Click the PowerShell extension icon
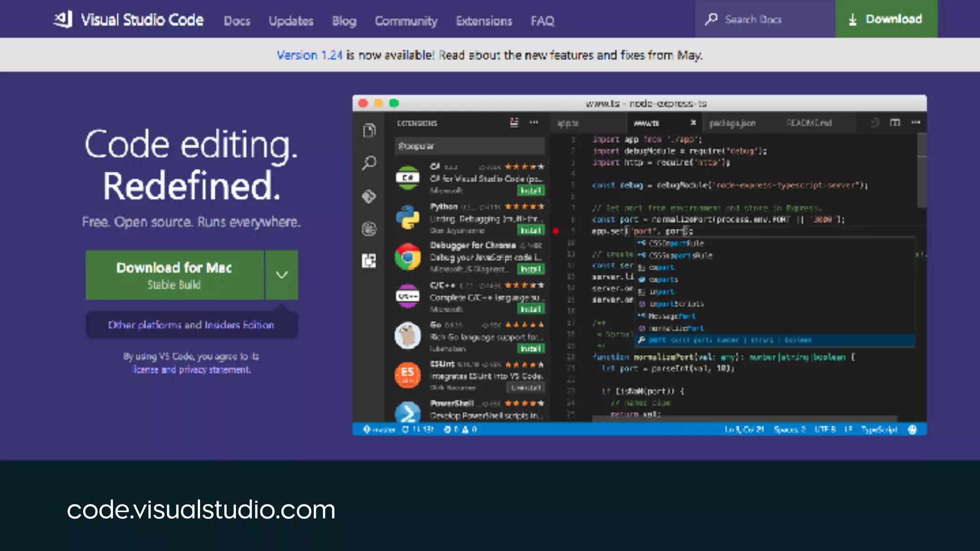Image resolution: width=980 pixels, height=551 pixels. (x=408, y=412)
